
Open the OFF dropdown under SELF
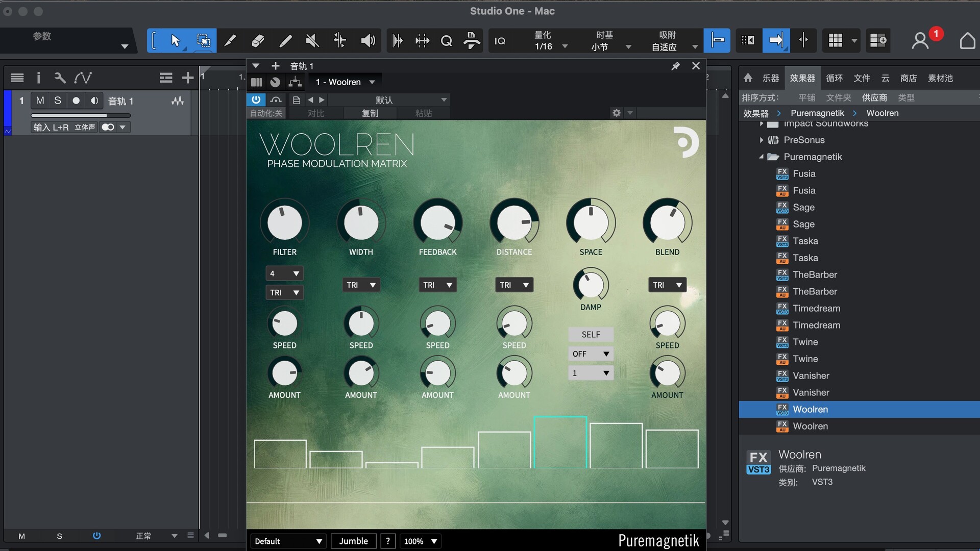click(591, 354)
